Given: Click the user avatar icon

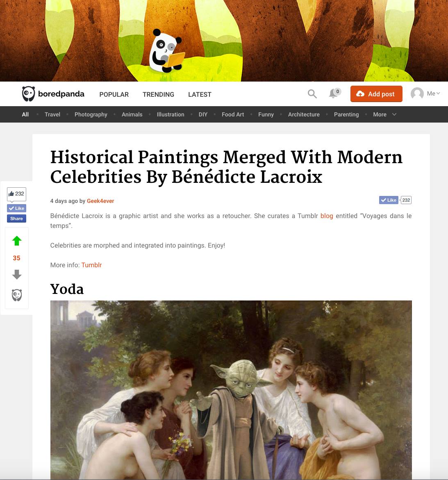Looking at the screenshot, I should tap(417, 94).
